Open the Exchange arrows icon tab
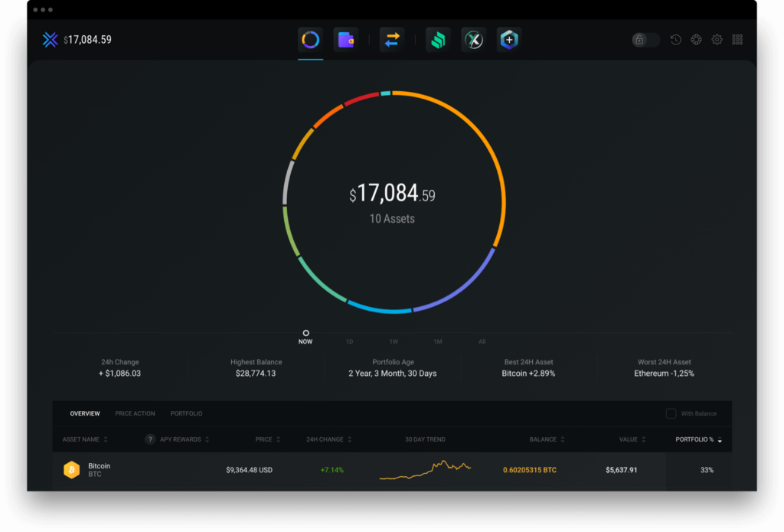Screen dimensions: 784x532 pos(392,40)
